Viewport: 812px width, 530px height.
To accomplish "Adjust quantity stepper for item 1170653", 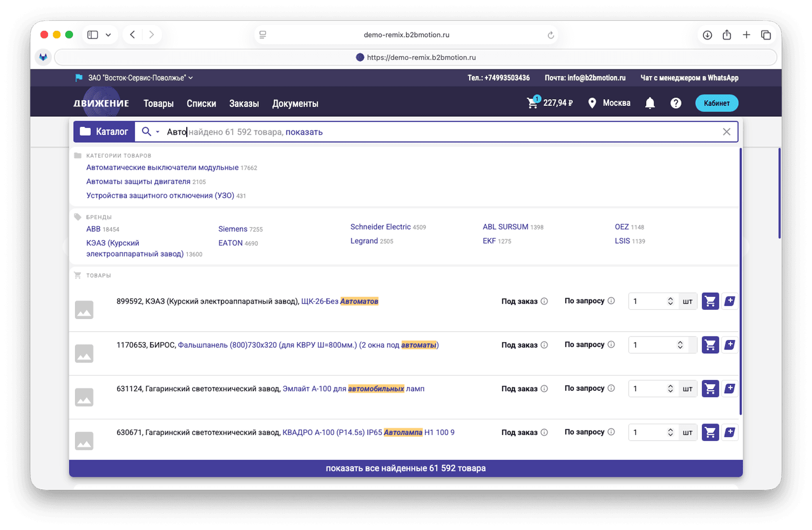I will coord(680,345).
